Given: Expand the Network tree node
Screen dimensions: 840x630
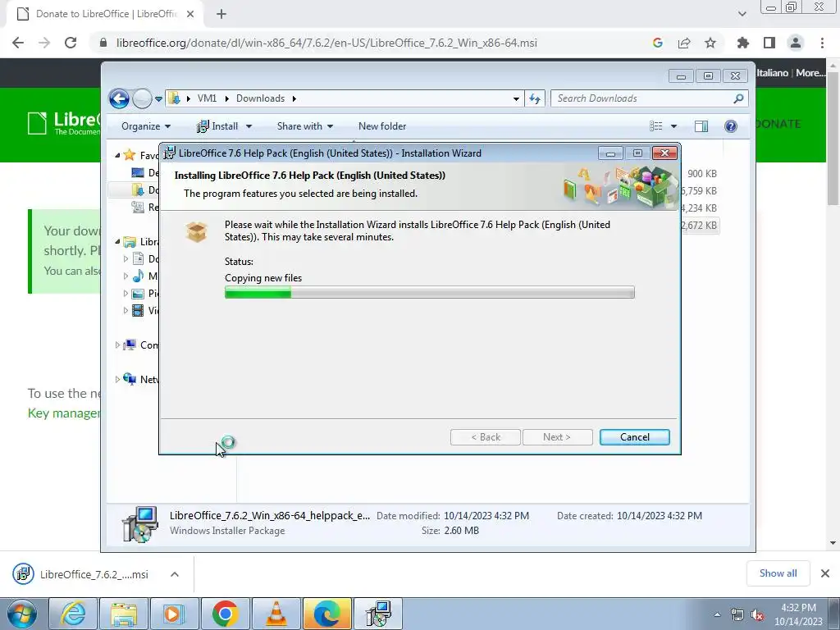Looking at the screenshot, I should (117, 379).
